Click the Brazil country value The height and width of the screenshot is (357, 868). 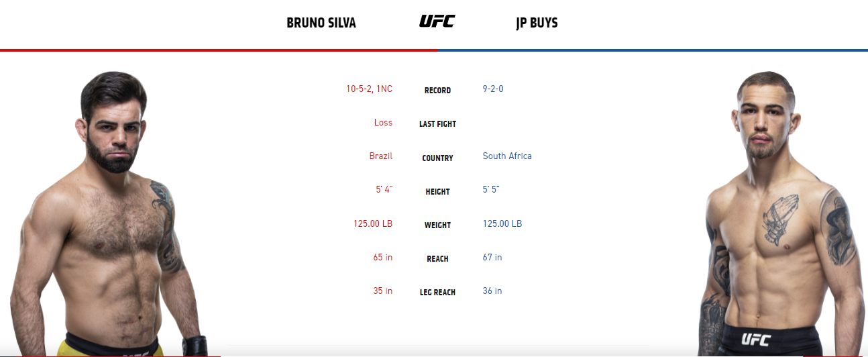[380, 156]
